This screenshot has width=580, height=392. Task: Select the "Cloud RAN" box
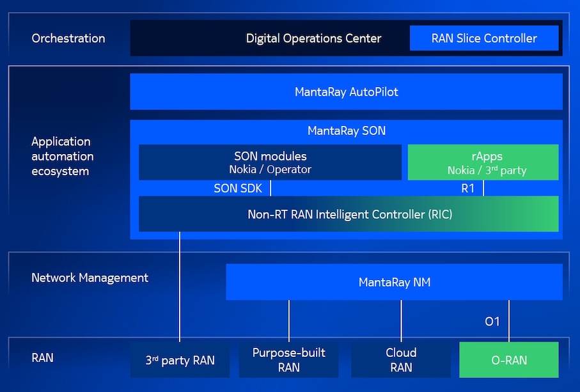pos(401,360)
